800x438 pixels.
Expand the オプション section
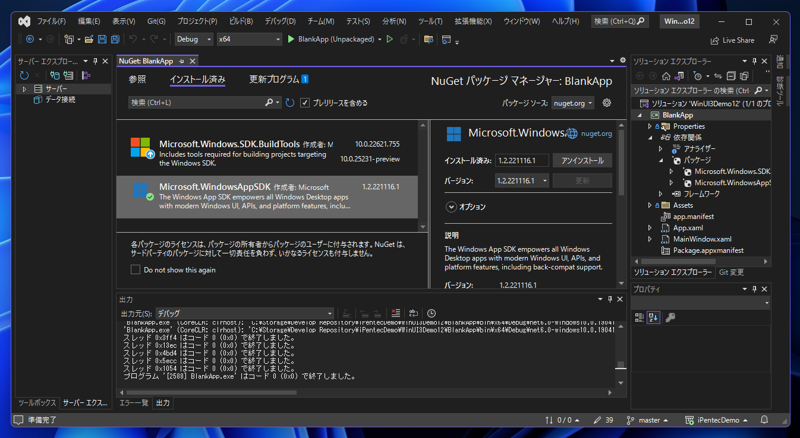pos(451,207)
